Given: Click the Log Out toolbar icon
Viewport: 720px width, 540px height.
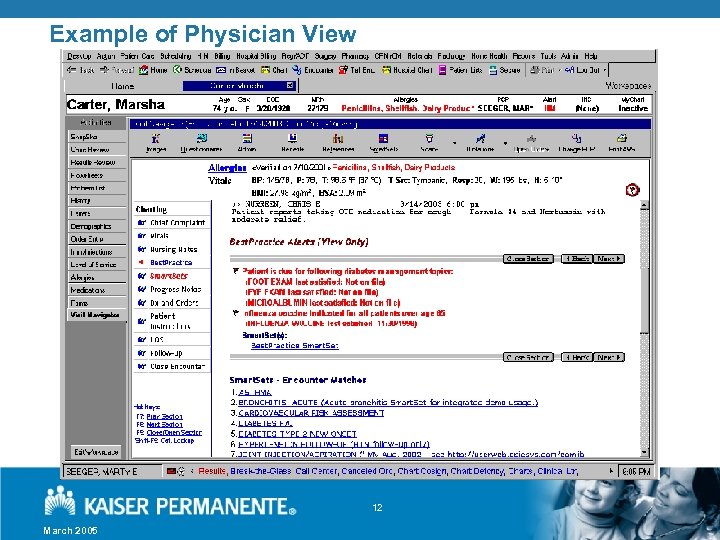Looking at the screenshot, I should [569, 70].
